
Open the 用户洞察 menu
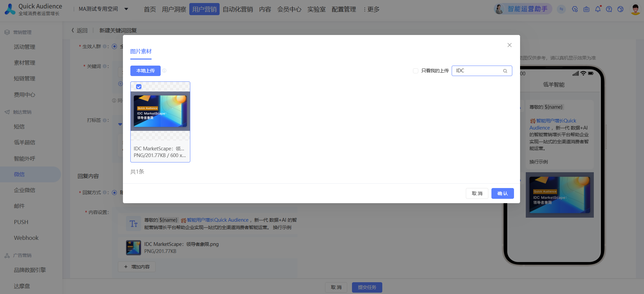pos(174,9)
